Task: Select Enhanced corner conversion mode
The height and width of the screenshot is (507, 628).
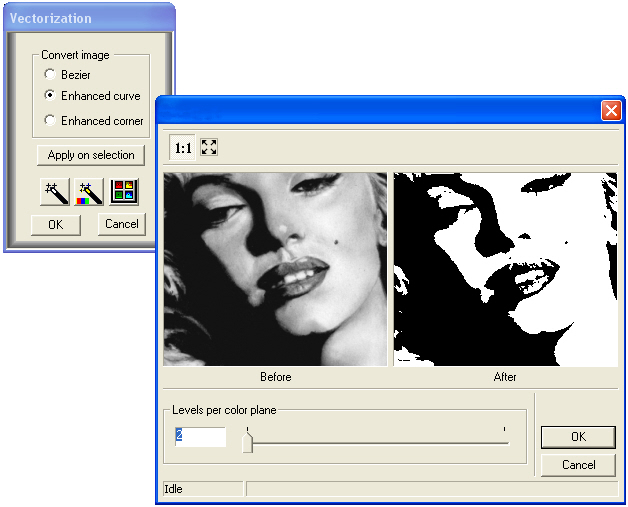Action: pyautogui.click(x=50, y=121)
